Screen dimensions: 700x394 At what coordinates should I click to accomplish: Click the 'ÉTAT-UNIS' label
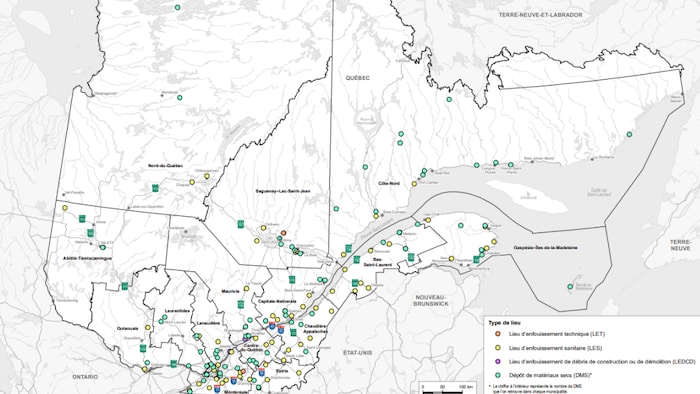pos(358,353)
